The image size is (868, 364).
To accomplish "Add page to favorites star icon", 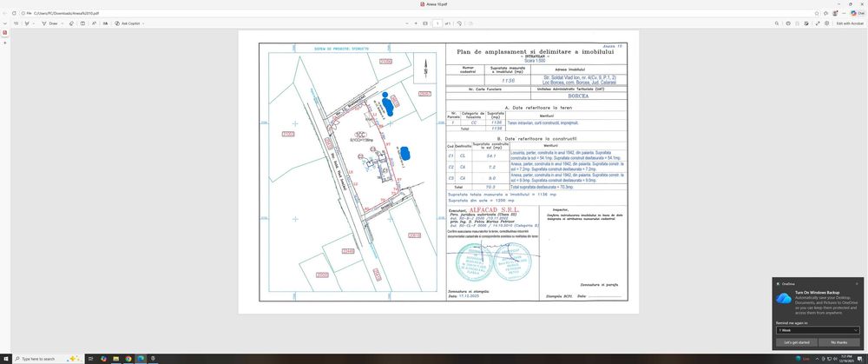I will [817, 13].
